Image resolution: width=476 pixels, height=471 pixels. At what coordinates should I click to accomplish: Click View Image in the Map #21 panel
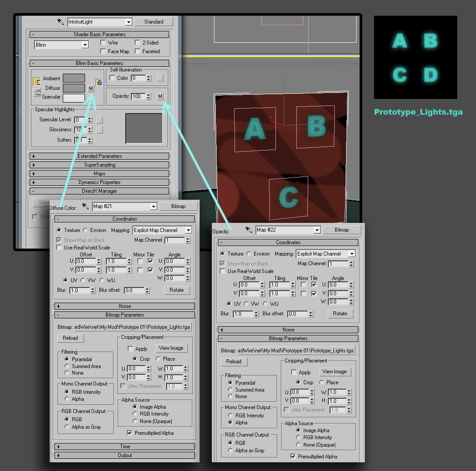(x=171, y=348)
